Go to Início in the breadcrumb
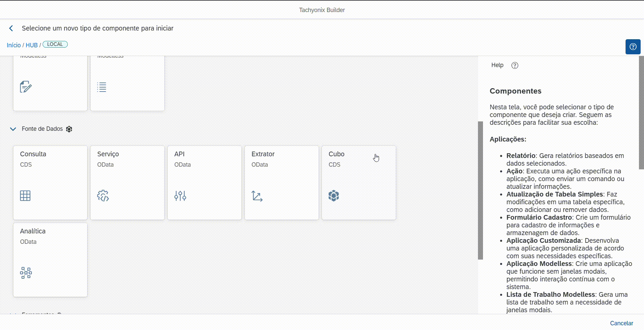This screenshot has width=644, height=330. (14, 45)
